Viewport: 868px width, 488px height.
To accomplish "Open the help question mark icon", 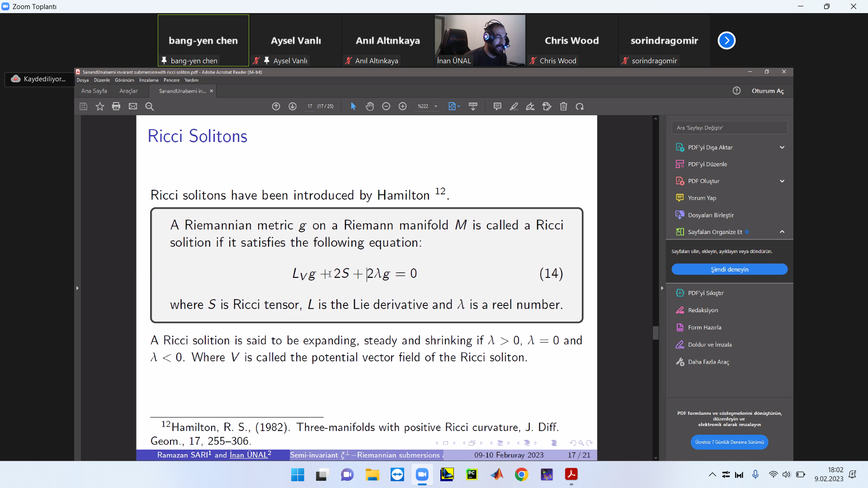I will pyautogui.click(x=736, y=91).
